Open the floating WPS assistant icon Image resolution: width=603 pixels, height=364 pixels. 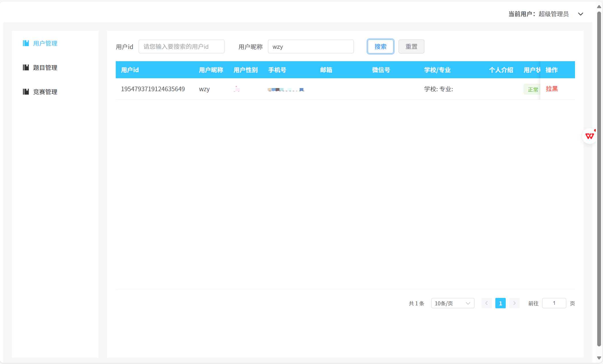point(589,136)
